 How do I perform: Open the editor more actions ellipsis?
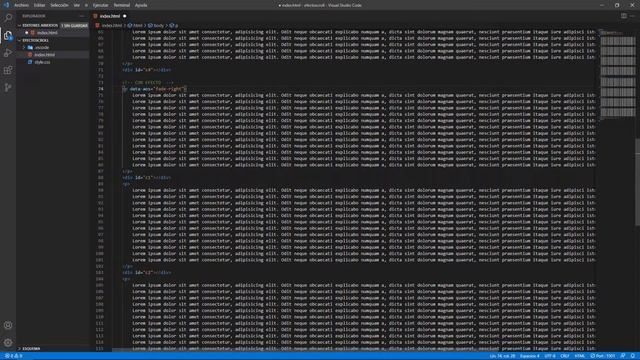[x=632, y=16]
